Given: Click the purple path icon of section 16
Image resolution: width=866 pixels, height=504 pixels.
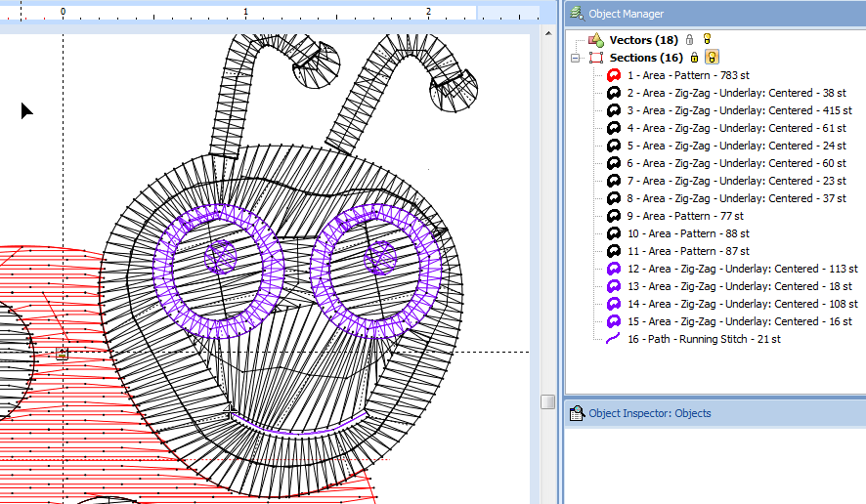Looking at the screenshot, I should [x=614, y=339].
